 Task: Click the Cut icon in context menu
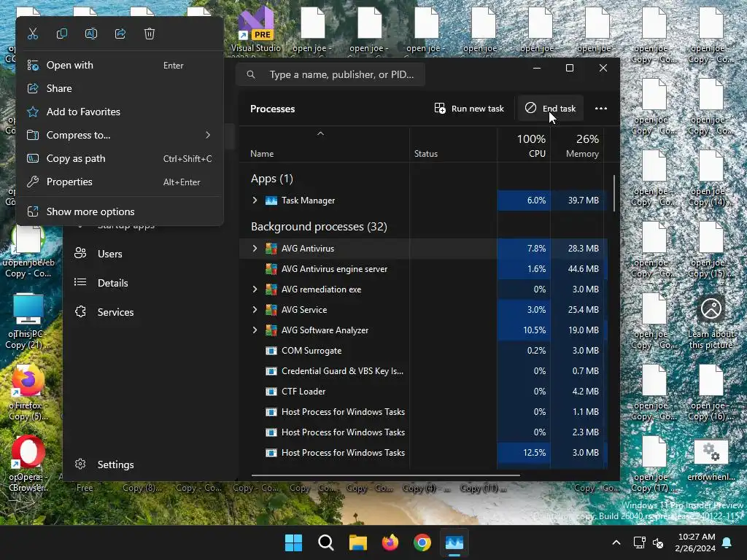coord(32,34)
